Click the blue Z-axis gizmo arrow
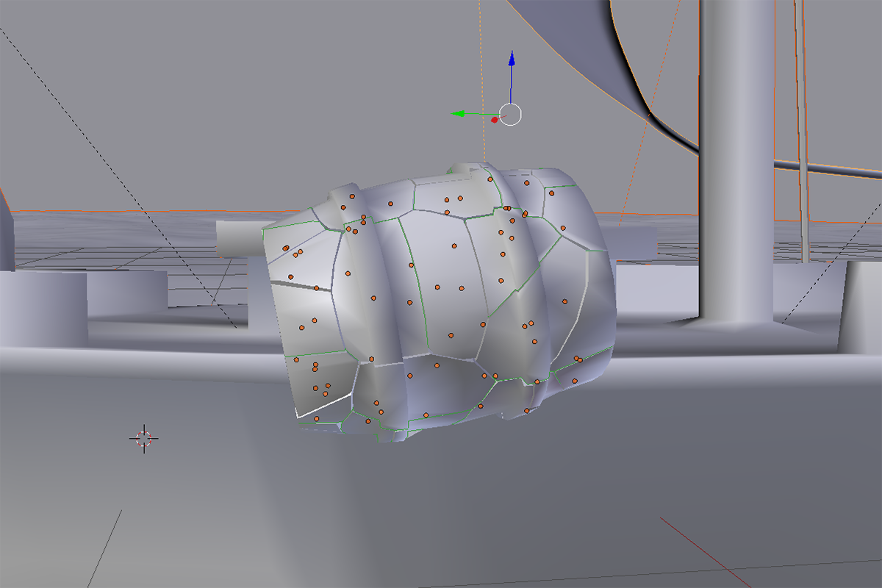 click(512, 60)
